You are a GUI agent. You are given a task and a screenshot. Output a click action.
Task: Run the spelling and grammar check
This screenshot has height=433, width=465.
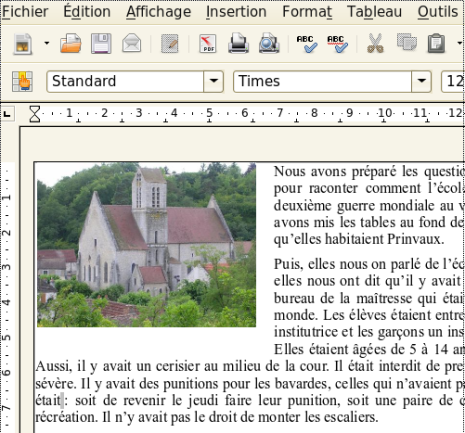click(x=307, y=44)
